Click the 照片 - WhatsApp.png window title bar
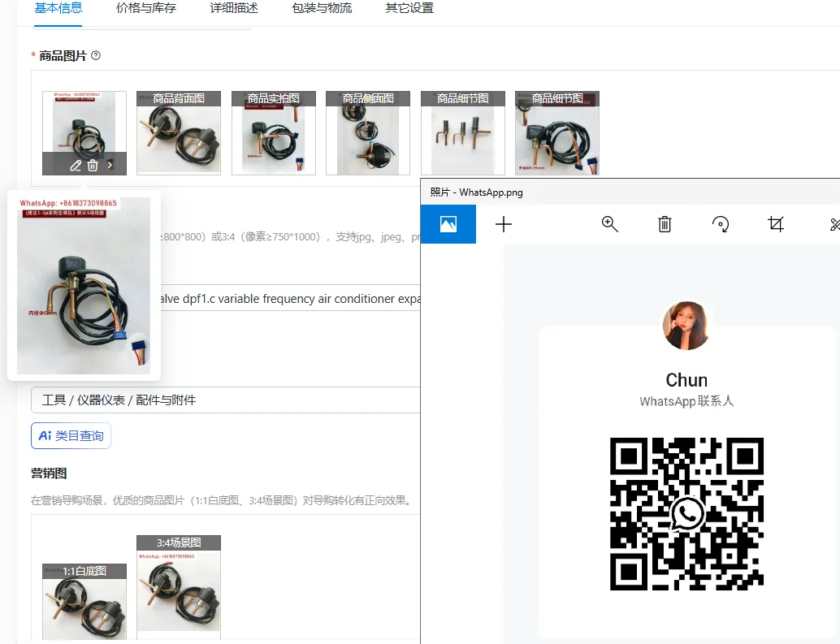840x644 pixels. [x=630, y=192]
